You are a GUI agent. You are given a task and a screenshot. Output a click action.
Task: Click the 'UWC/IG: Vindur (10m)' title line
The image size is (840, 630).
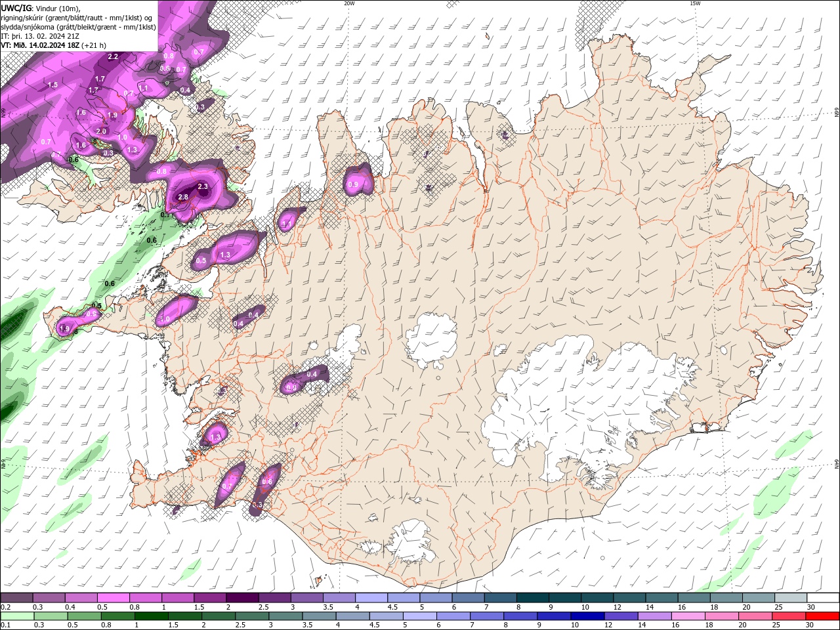pos(41,8)
